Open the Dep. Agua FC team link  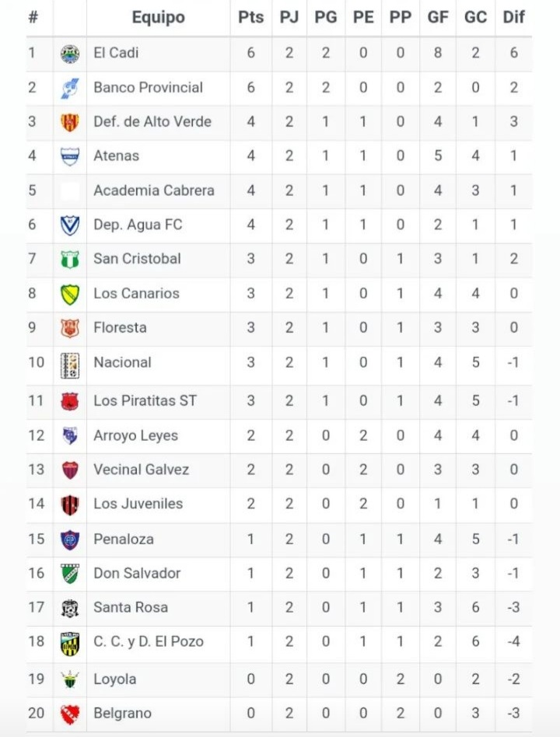click(138, 225)
